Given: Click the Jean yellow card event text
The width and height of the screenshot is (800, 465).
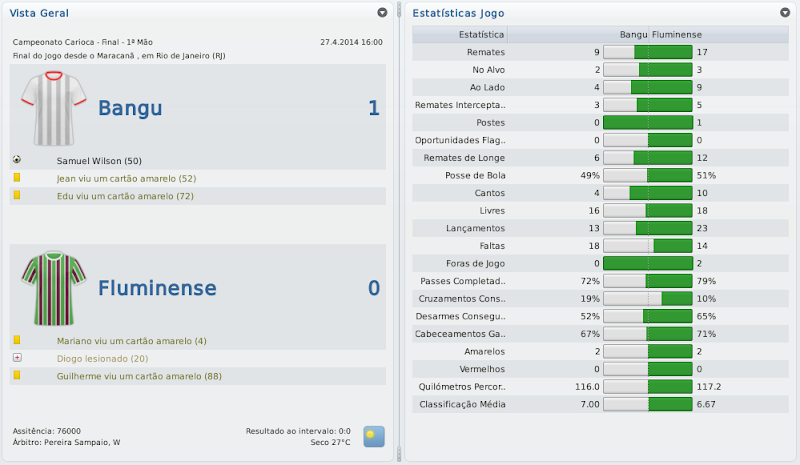Looking at the screenshot, I should (126, 178).
